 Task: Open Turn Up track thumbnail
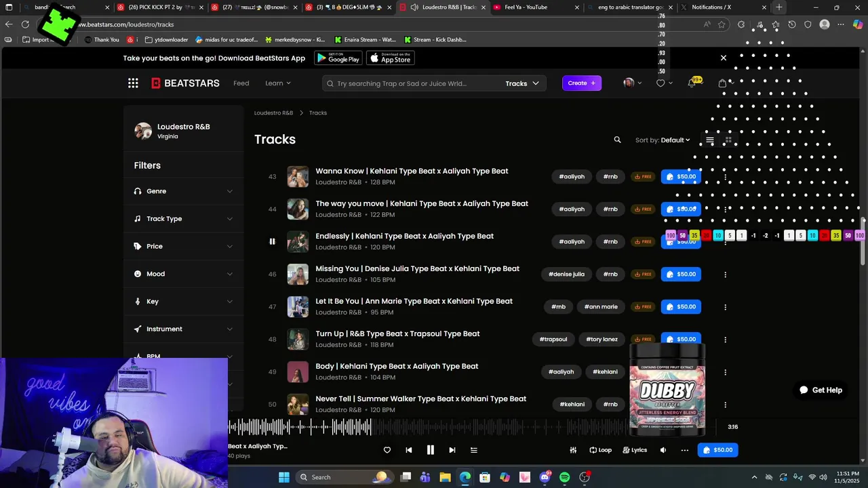coord(298,340)
